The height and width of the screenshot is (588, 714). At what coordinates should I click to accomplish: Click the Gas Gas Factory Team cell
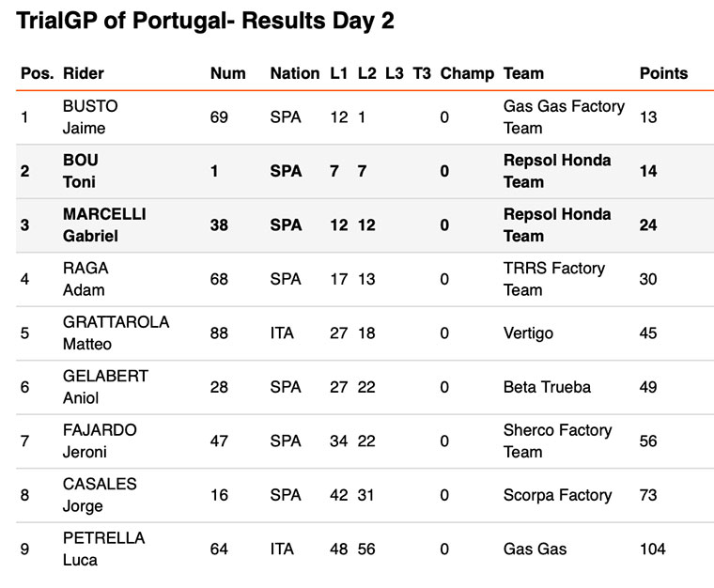[x=563, y=117]
